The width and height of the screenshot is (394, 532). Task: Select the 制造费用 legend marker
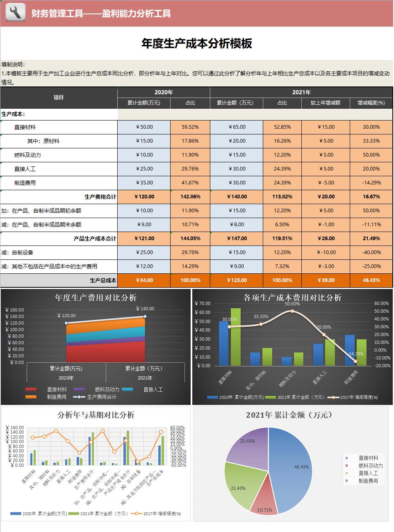31,397
